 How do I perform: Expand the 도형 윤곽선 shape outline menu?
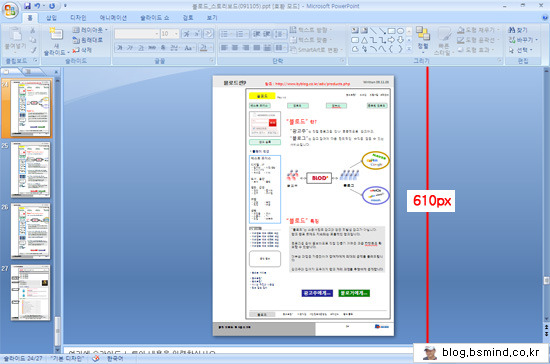tap(478, 40)
